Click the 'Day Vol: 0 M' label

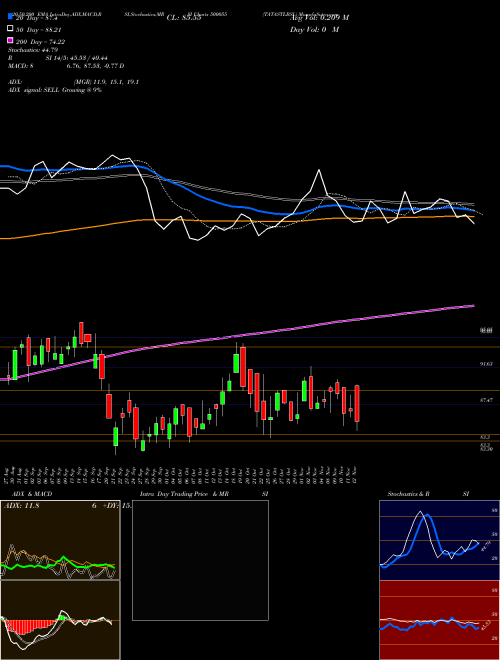pos(314,29)
